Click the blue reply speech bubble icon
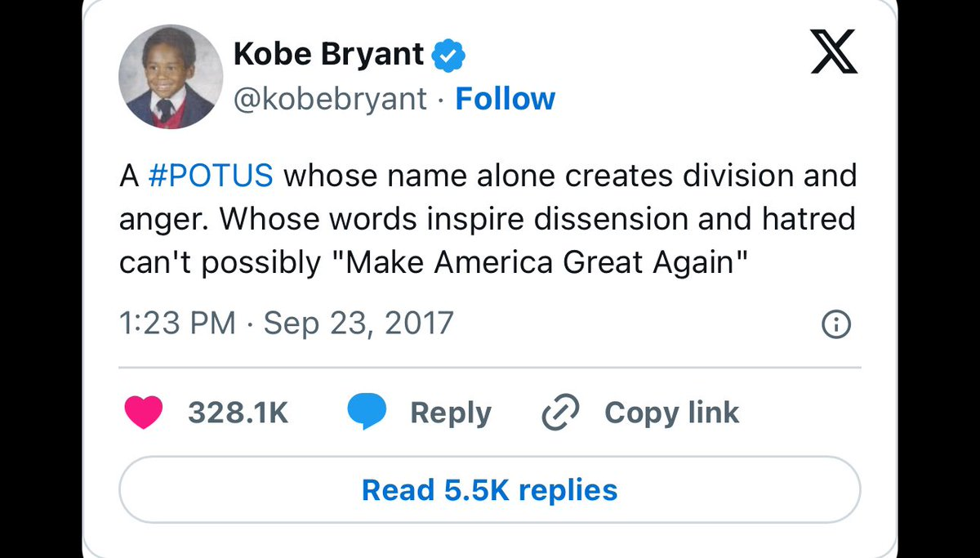The height and width of the screenshot is (558, 980). 367,413
